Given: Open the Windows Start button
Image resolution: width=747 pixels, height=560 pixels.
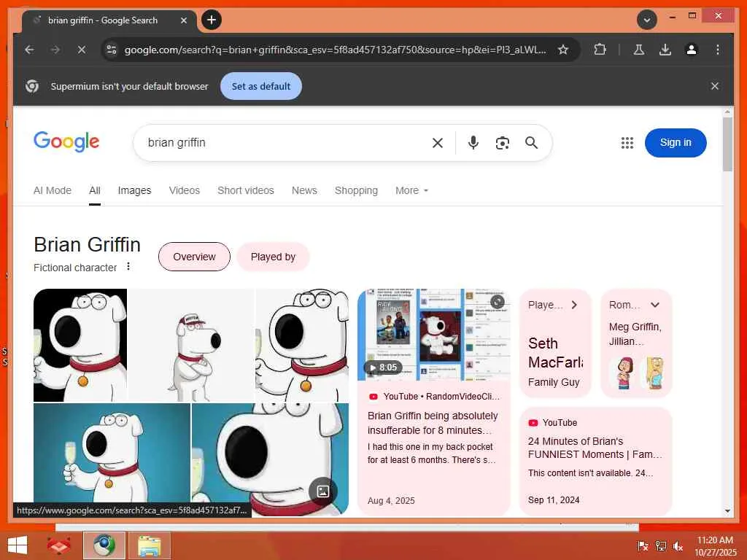Looking at the screenshot, I should pos(18,545).
